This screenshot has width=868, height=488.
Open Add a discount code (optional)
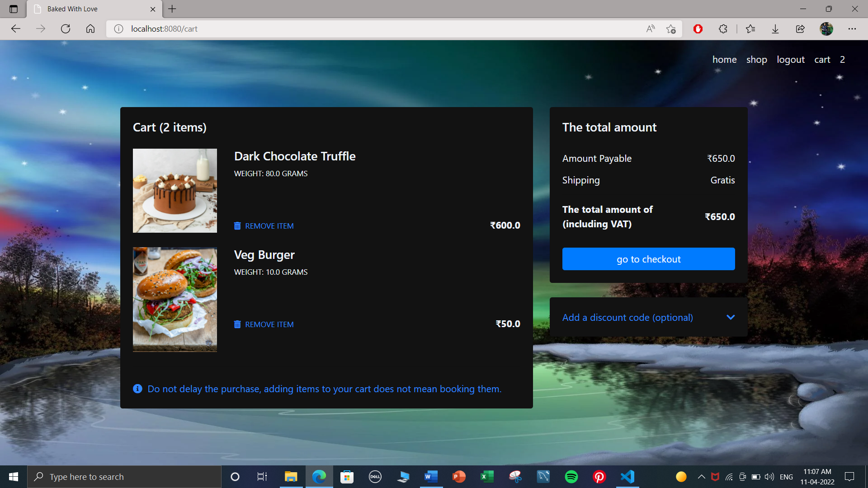click(x=627, y=318)
